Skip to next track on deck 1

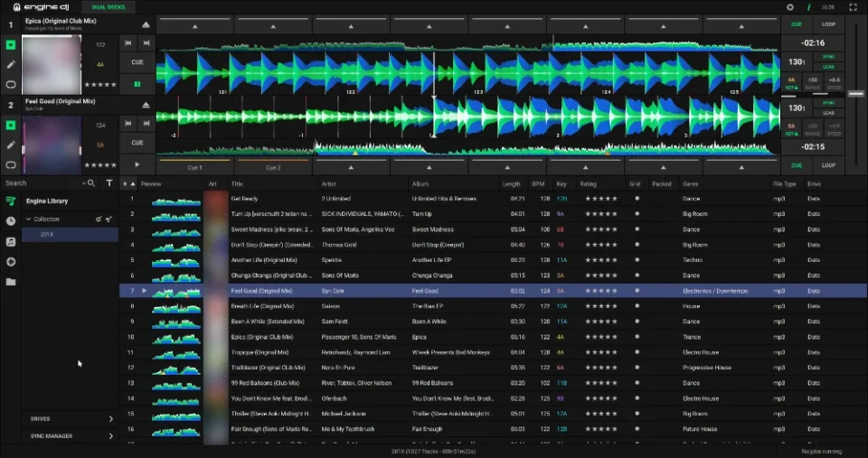pos(146,42)
